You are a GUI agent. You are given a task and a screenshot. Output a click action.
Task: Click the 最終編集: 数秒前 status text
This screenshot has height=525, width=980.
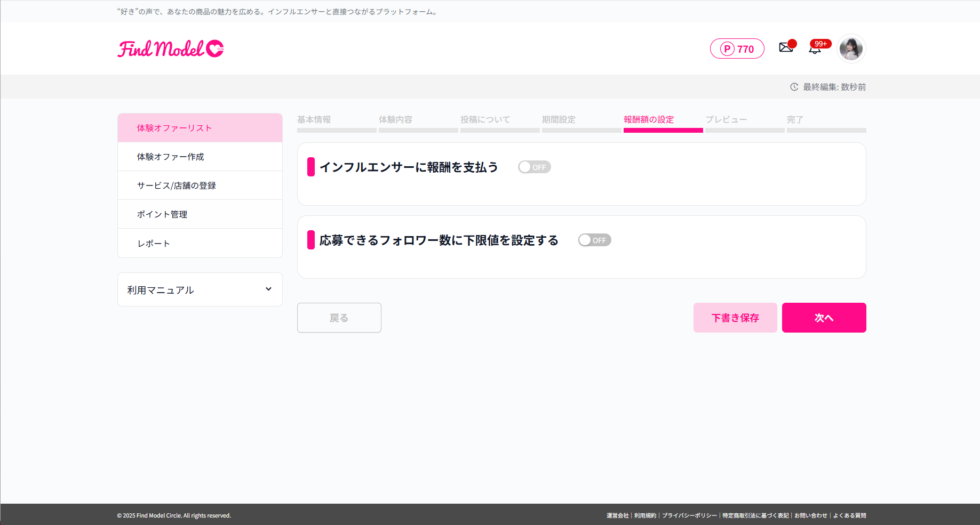click(834, 87)
